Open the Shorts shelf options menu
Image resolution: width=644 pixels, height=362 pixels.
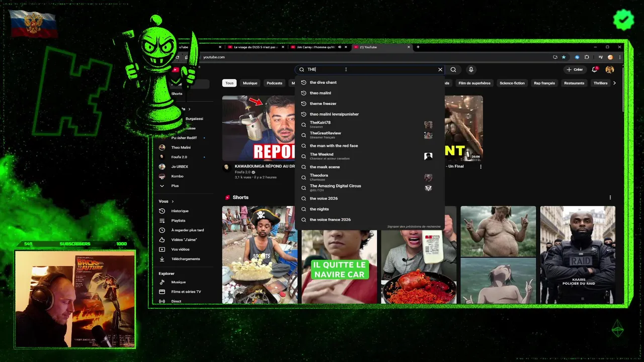pos(610,198)
